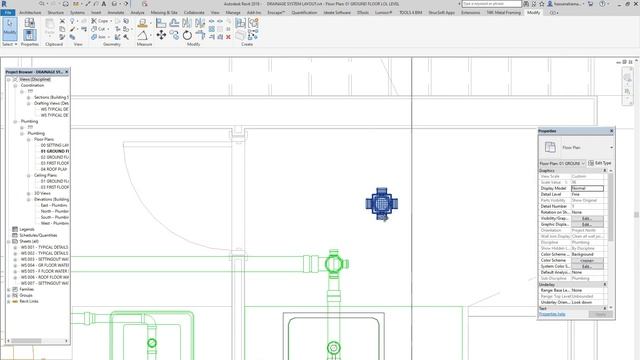Click the Create Similar icon

point(253,35)
